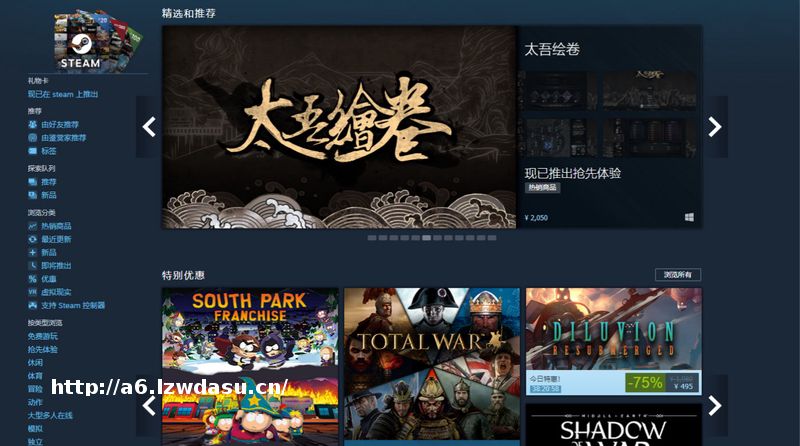The height and width of the screenshot is (446, 800).
Task: Click the 浏览所有 browse all button
Action: (678, 275)
